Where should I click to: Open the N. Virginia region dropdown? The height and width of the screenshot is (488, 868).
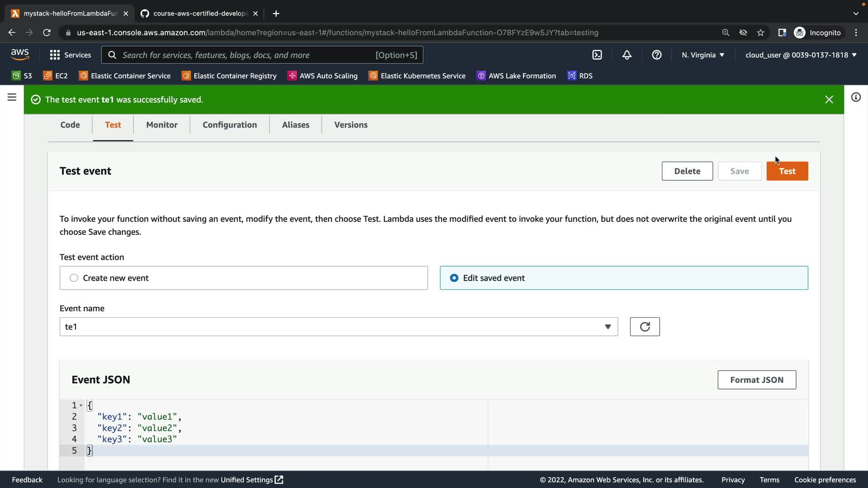pos(703,55)
